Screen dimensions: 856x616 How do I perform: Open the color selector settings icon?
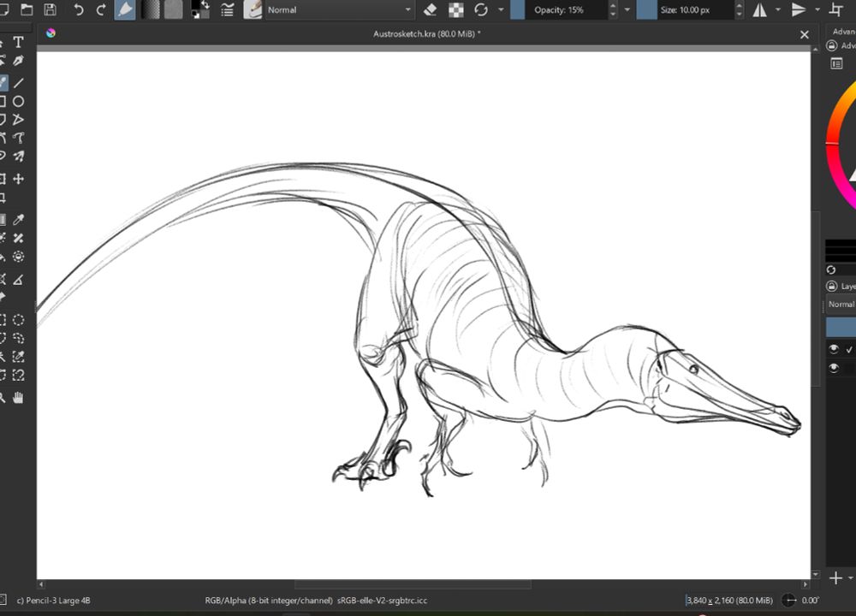(x=836, y=64)
